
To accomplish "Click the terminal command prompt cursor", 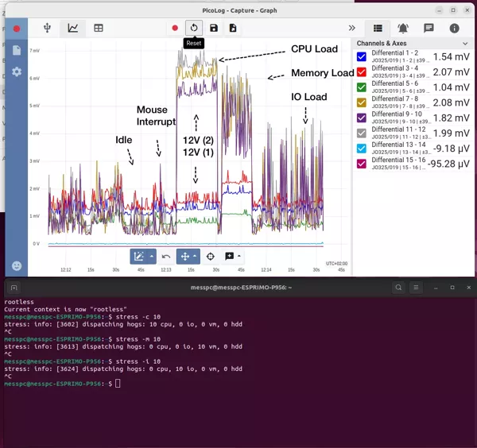I will coord(118,384).
